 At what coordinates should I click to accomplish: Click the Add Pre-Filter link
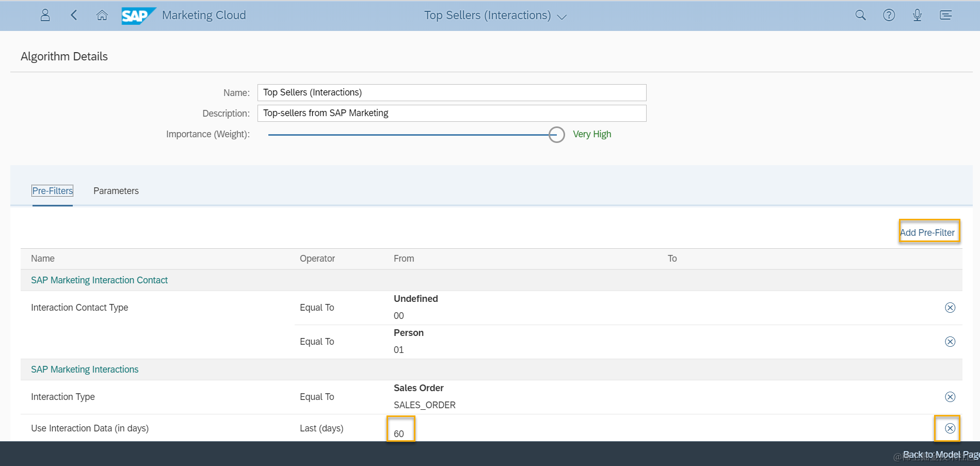coord(927,233)
